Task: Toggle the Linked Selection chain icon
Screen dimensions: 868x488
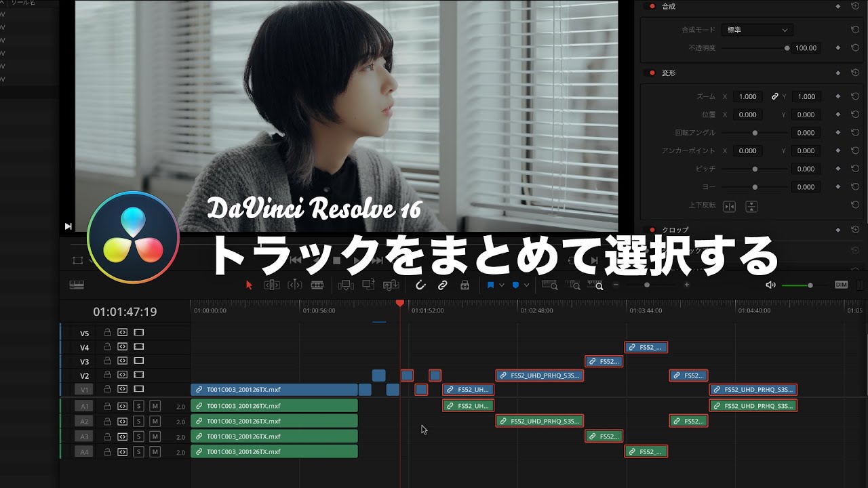Action: pos(443,285)
